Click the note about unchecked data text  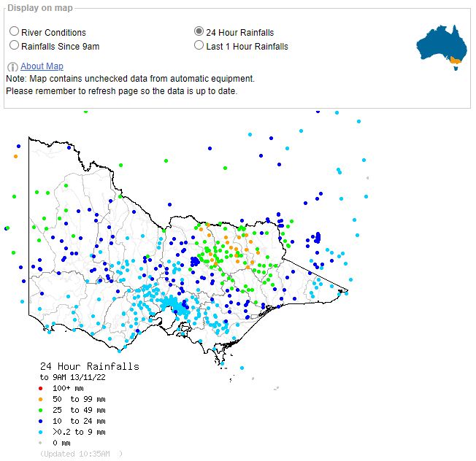click(130, 79)
